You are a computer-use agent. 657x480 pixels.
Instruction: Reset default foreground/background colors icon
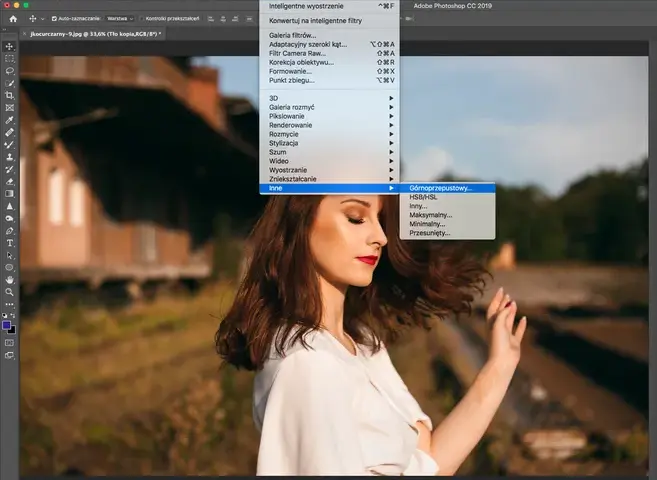(x=5, y=315)
